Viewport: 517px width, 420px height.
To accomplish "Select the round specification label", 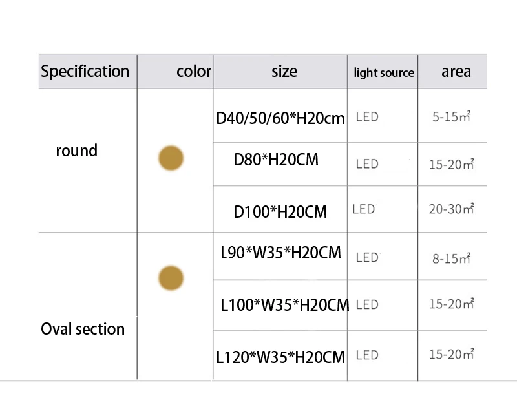I will tap(77, 151).
